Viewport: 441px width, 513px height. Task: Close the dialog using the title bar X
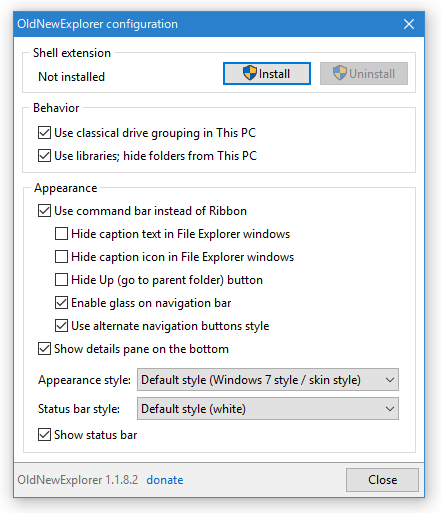409,24
